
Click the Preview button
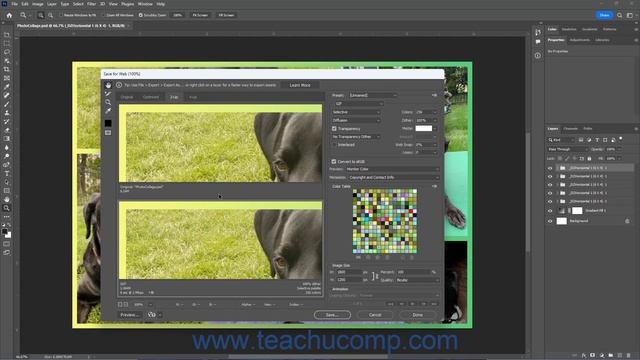pos(130,315)
